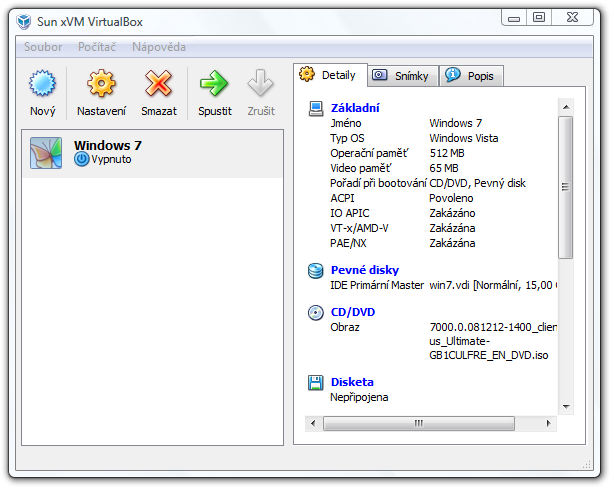Click the details scroll down arrow

pos(566,407)
